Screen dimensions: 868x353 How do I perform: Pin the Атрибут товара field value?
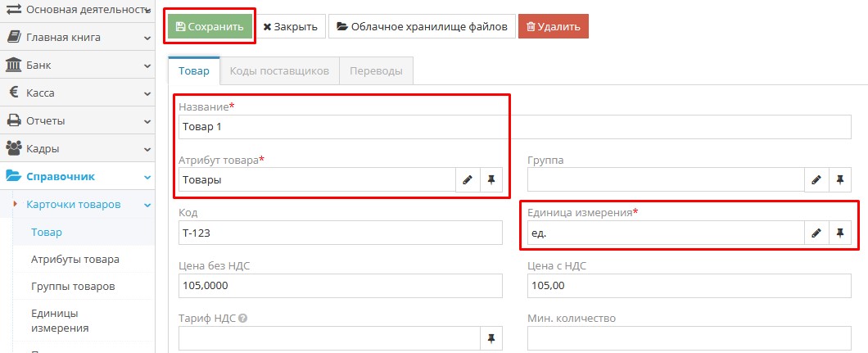491,180
